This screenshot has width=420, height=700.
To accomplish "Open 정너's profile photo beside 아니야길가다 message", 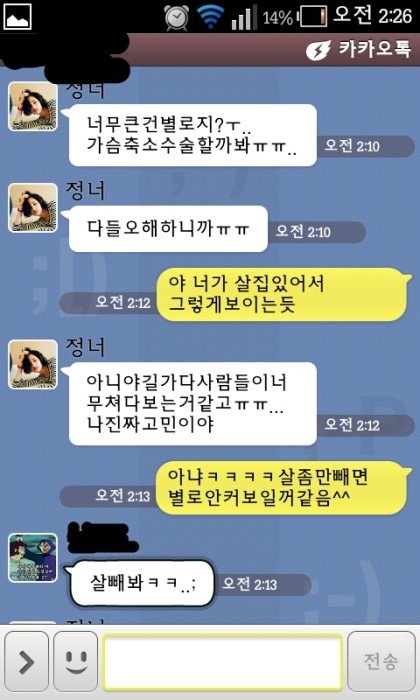I will 33,364.
